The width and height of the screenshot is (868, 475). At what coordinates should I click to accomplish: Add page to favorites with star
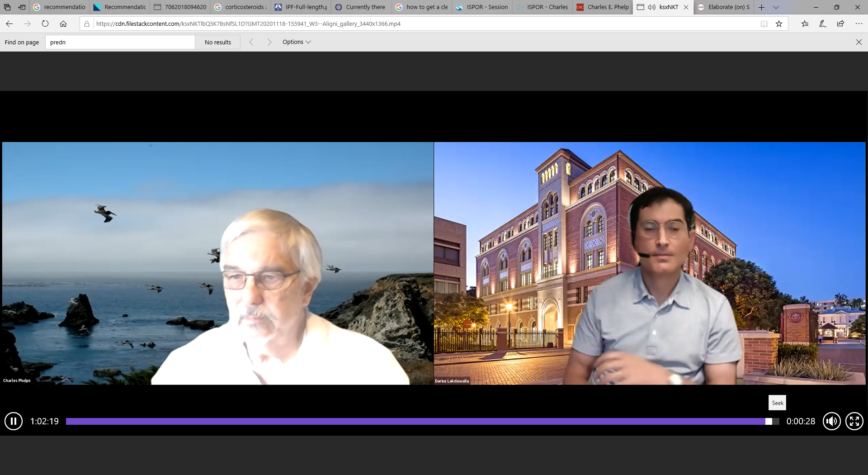click(x=779, y=24)
